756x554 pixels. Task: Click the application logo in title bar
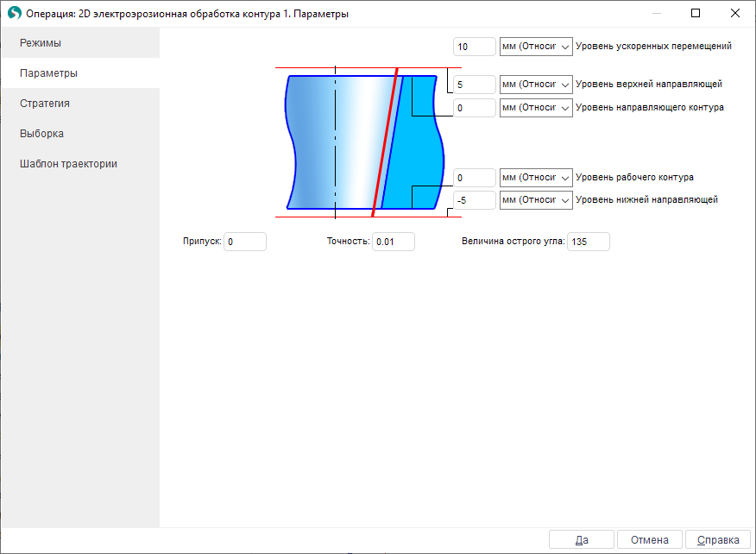coord(14,14)
